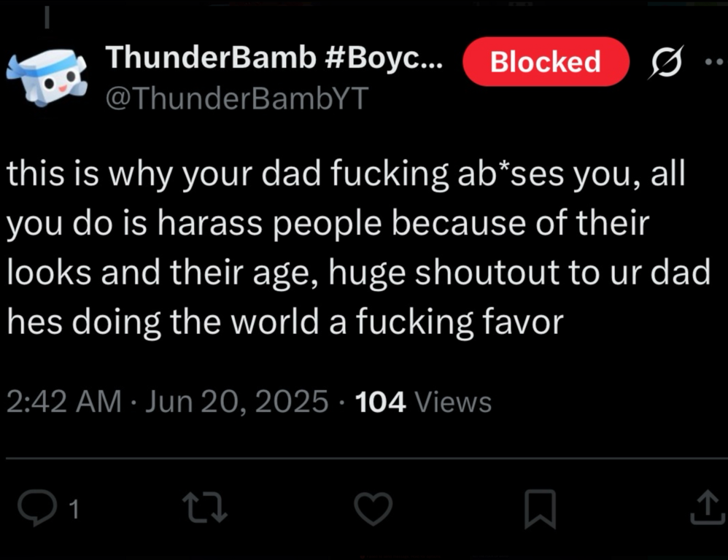Click the 104 view count number

(380, 401)
